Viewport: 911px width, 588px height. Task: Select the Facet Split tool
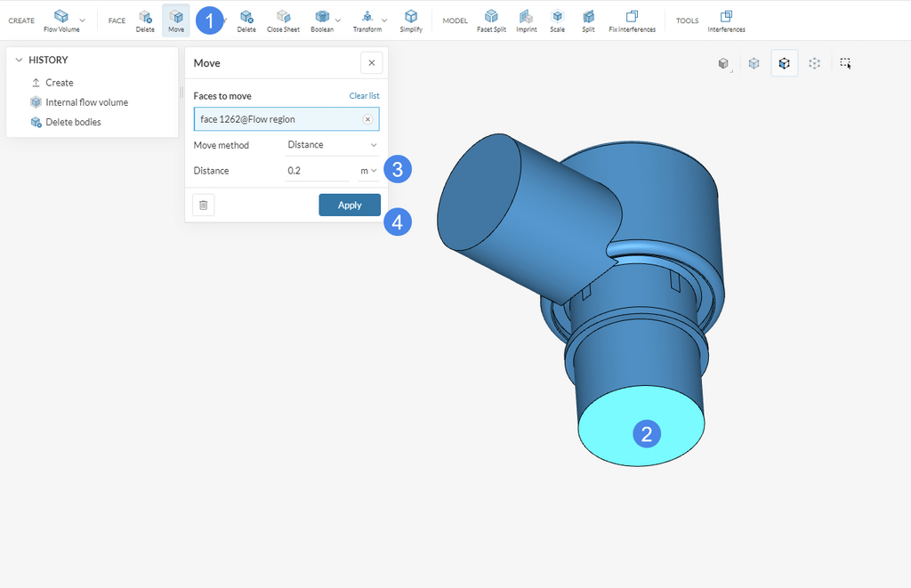pyautogui.click(x=491, y=20)
